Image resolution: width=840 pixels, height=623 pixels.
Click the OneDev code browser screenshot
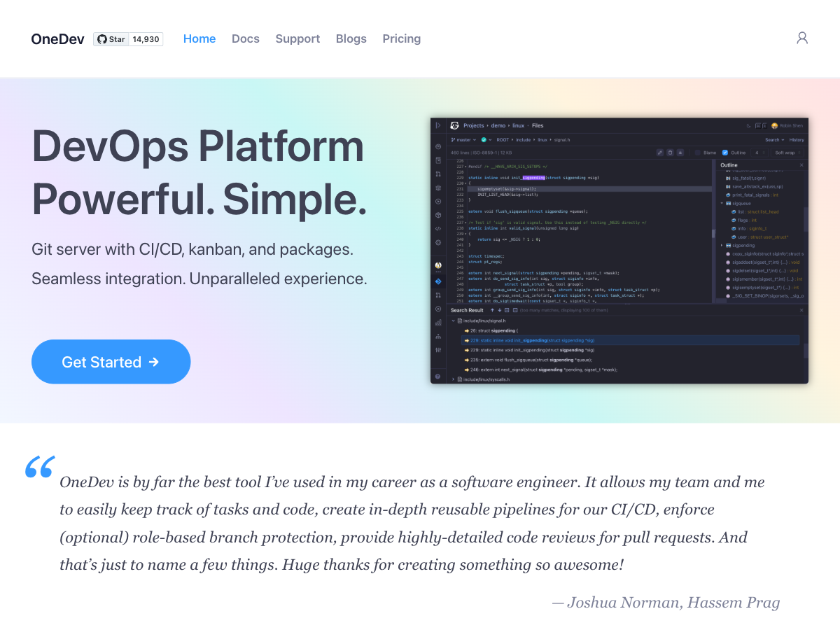pyautogui.click(x=619, y=251)
